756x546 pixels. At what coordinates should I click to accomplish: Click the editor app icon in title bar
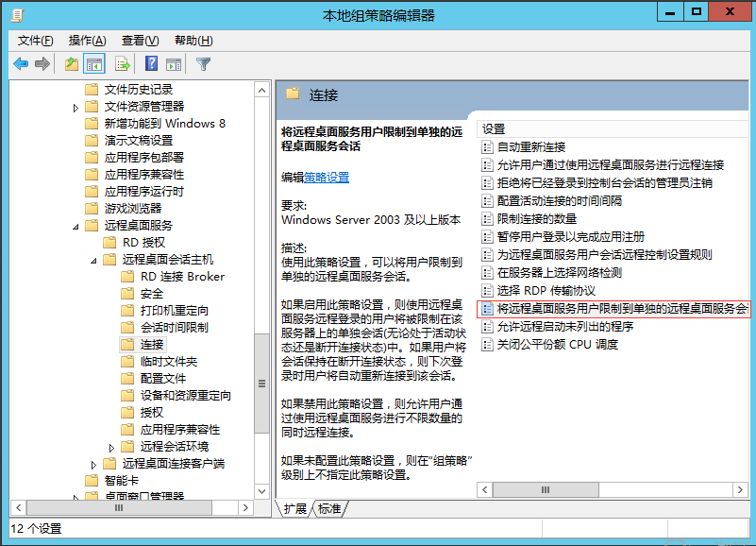tap(18, 15)
